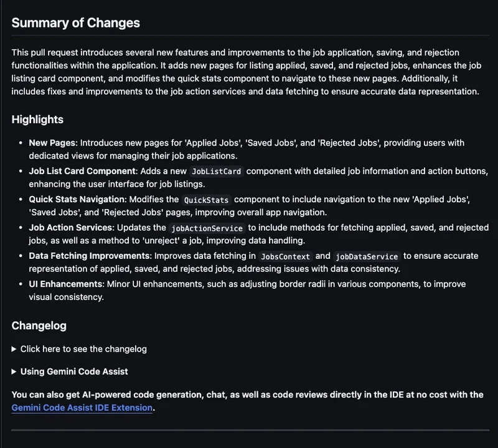Click the bold 'Quick Stats Navigation' title

tap(77, 199)
